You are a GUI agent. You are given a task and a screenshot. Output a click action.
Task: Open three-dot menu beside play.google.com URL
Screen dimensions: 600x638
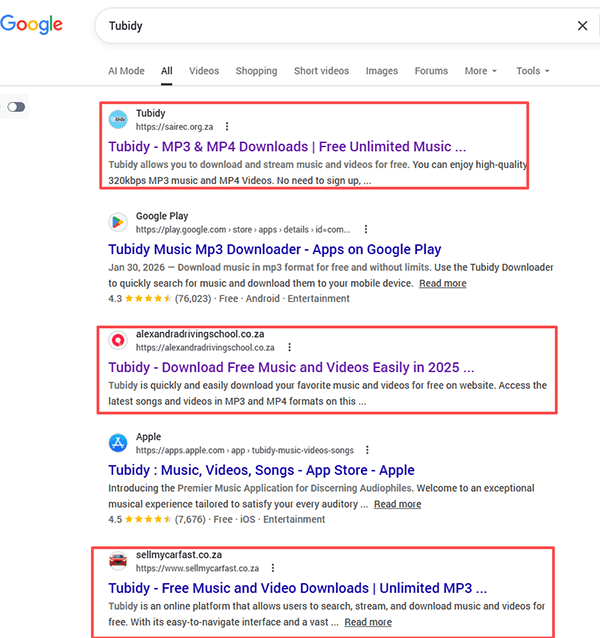(x=366, y=229)
